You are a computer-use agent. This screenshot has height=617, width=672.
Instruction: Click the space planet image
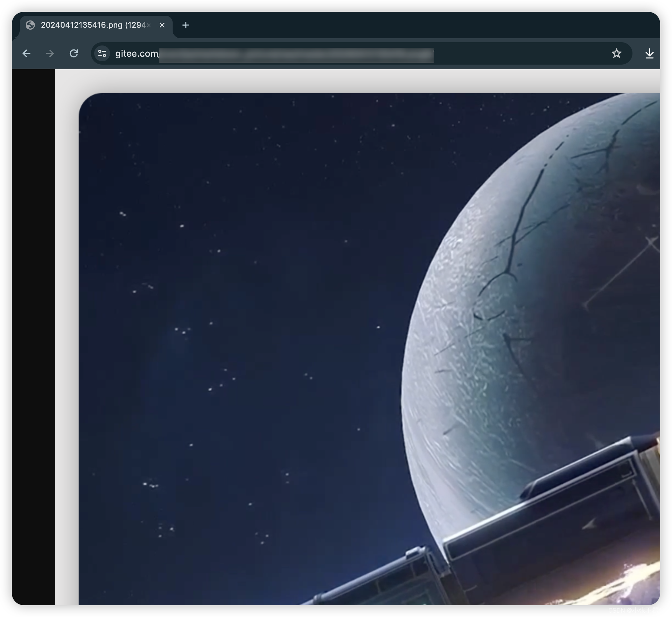point(369,349)
